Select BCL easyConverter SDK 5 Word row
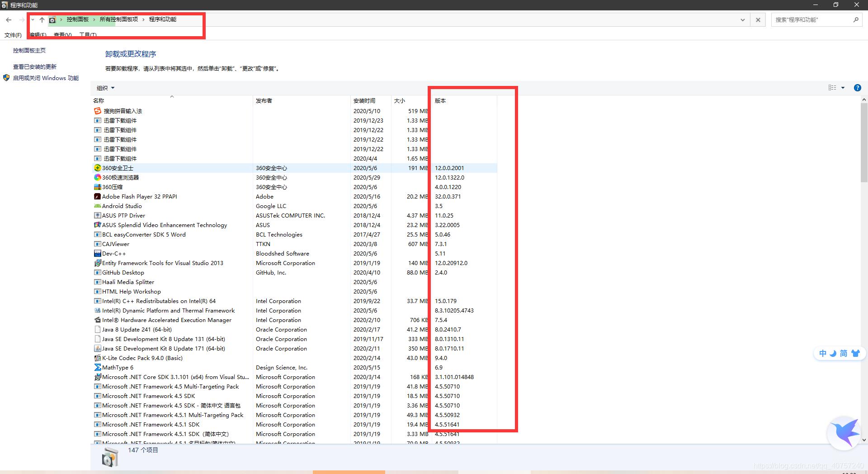Viewport: 868px width, 474px height. point(294,234)
